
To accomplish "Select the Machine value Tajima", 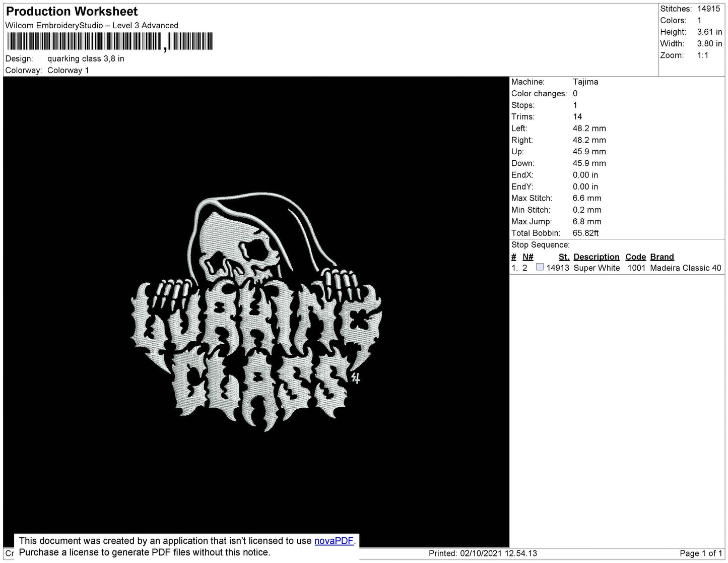I will [585, 82].
